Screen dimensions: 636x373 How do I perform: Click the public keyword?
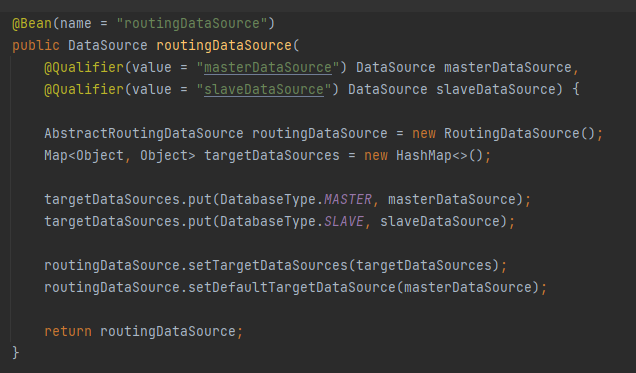click(x=36, y=45)
